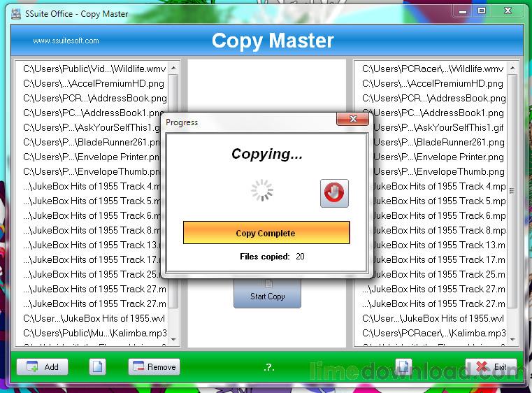Click the Add button

pyautogui.click(x=43, y=367)
